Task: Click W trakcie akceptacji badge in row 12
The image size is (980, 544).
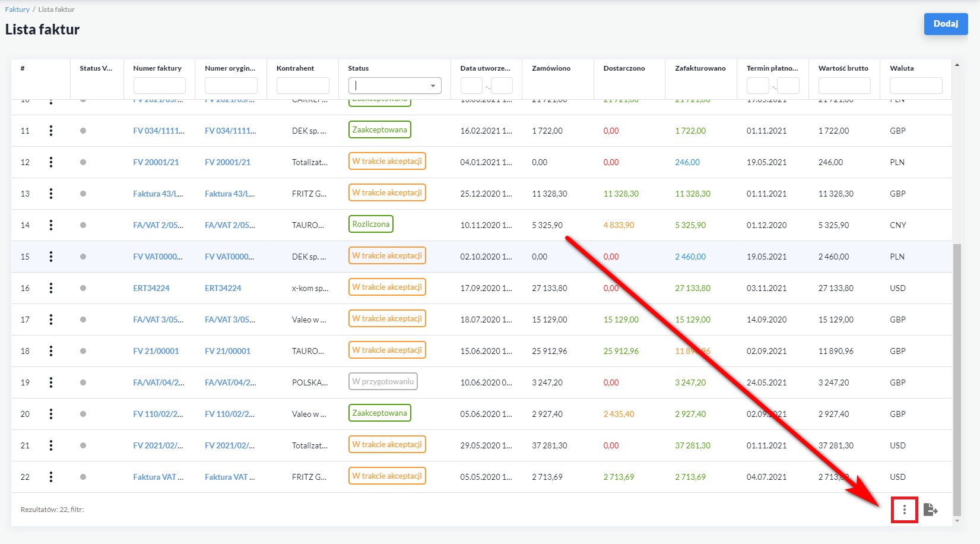Action: click(x=387, y=161)
